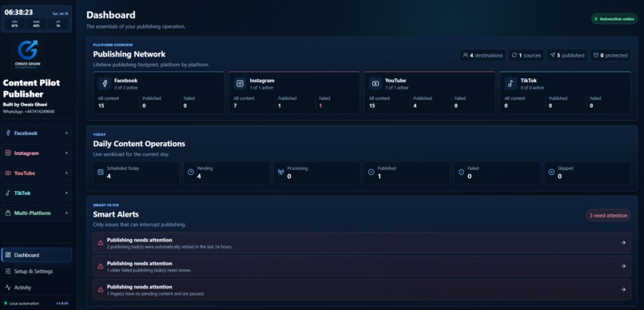The image size is (644, 310).
Task: Click the Skipped icon in Daily Operations
Action: [551, 173]
